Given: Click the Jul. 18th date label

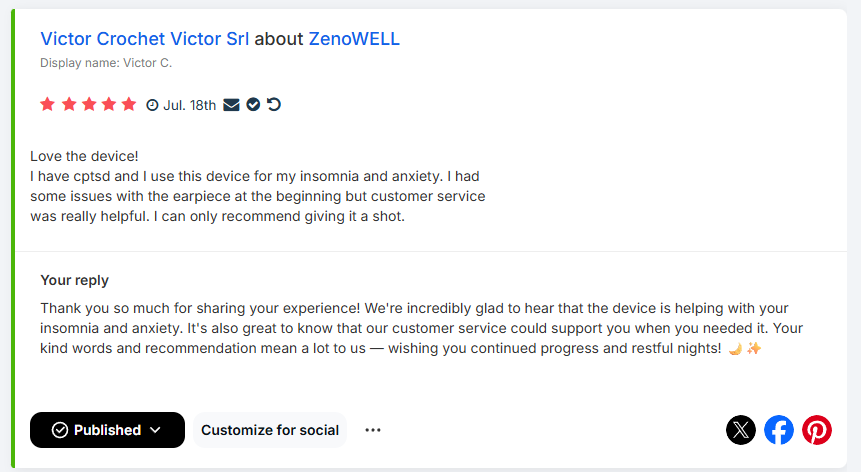Looking at the screenshot, I should pos(190,105).
